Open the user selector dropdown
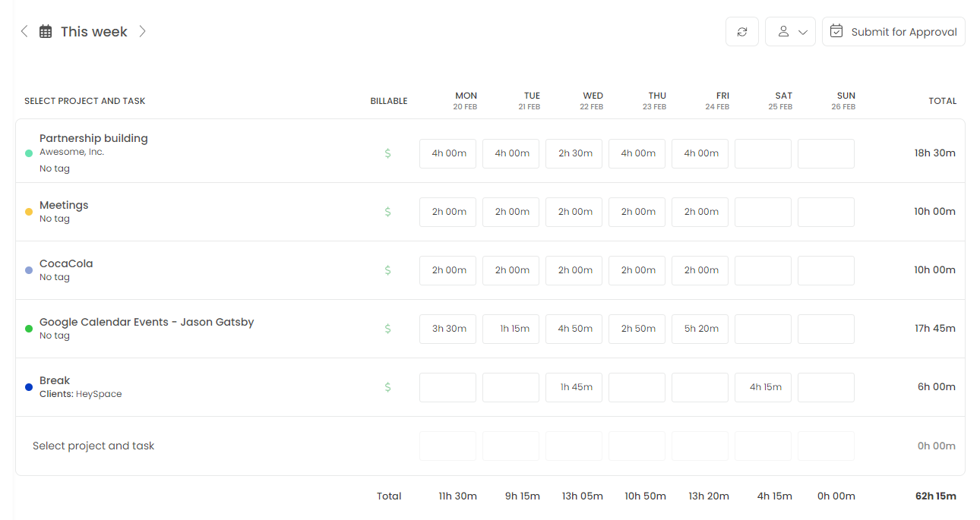Screen dimensions: 980x520 point(790,32)
